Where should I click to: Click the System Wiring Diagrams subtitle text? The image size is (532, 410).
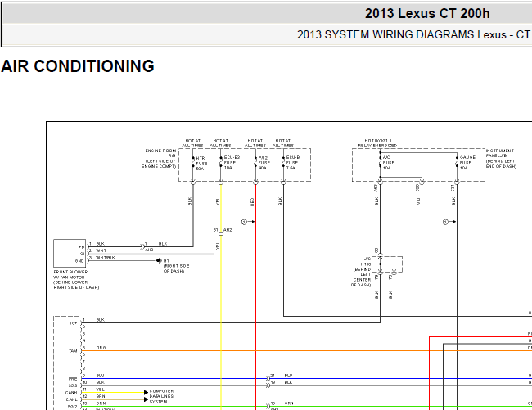414,34
